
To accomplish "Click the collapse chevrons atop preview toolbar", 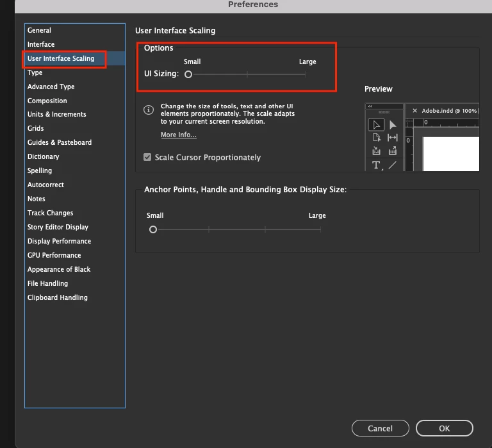I will (370, 106).
